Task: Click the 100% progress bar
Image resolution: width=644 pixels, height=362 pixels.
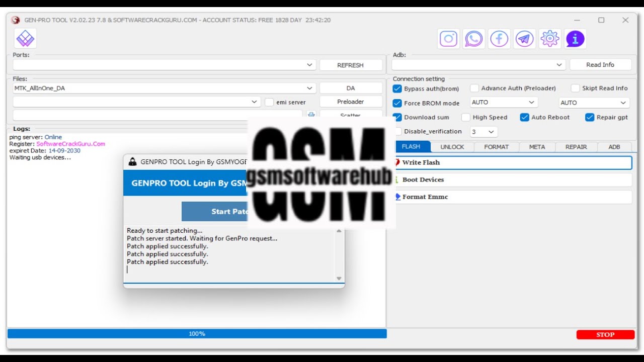Action: pyautogui.click(x=197, y=334)
